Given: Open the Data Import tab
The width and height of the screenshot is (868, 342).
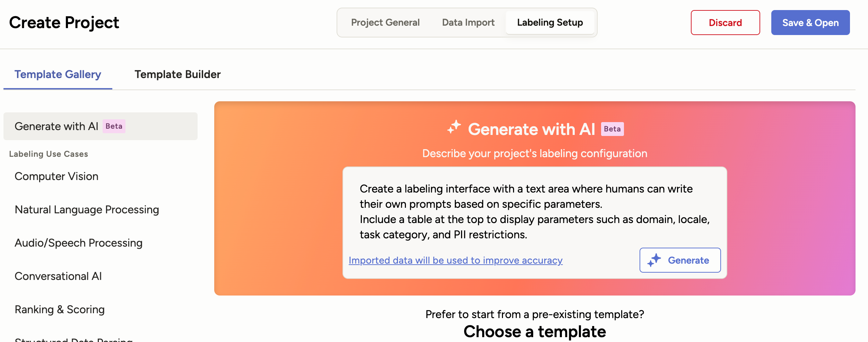Looking at the screenshot, I should click(x=468, y=22).
